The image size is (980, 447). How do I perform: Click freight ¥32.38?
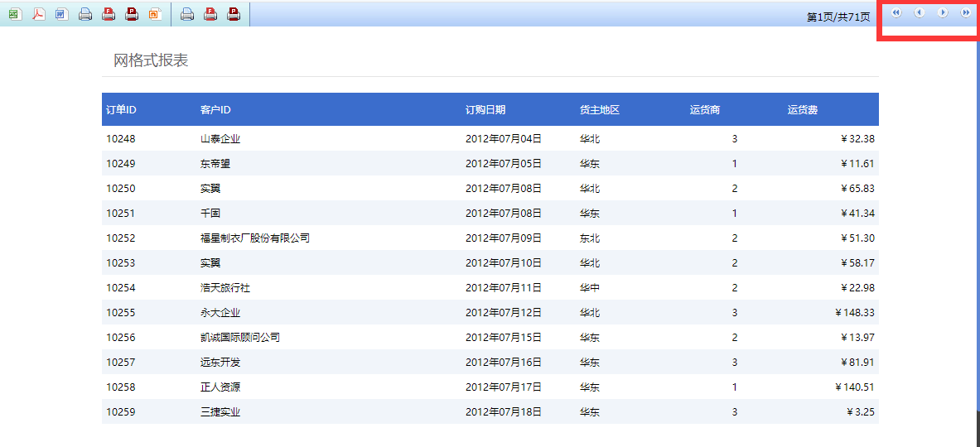tap(857, 138)
